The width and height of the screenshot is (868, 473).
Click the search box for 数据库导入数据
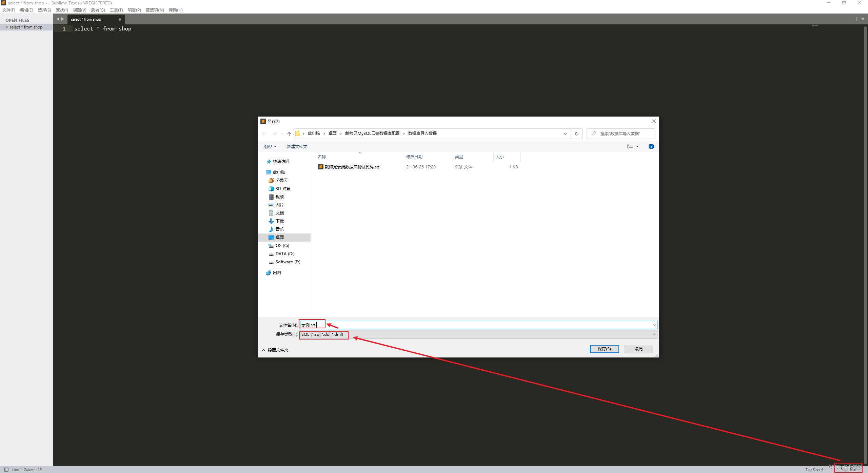tap(620, 133)
